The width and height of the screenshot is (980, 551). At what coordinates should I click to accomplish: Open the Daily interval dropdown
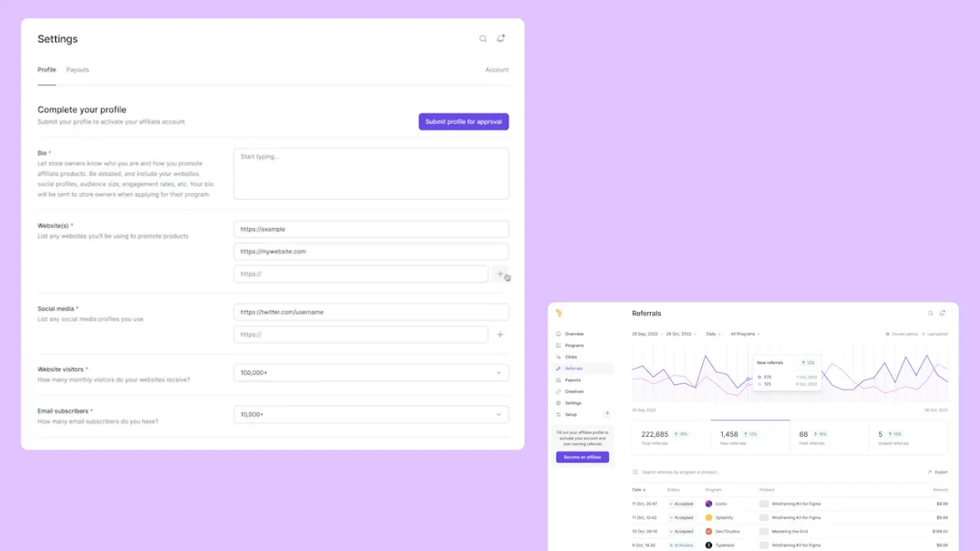tap(713, 334)
